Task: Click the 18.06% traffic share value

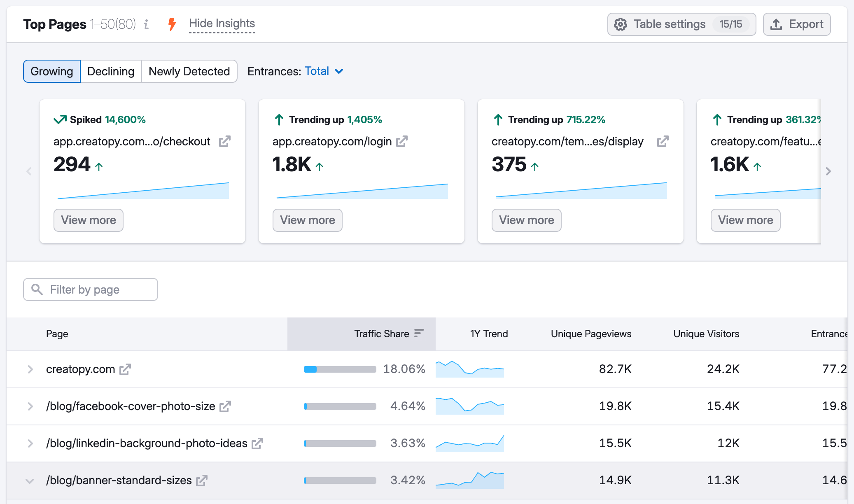Action: coord(404,369)
